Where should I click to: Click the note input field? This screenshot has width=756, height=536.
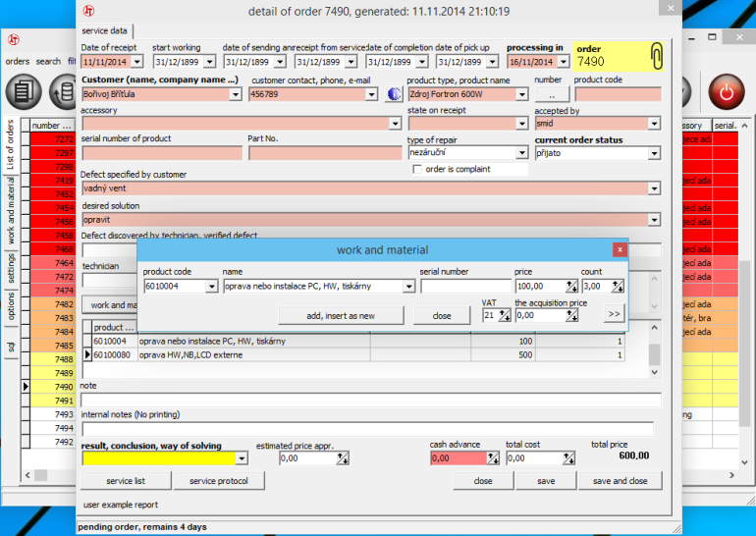(371, 400)
